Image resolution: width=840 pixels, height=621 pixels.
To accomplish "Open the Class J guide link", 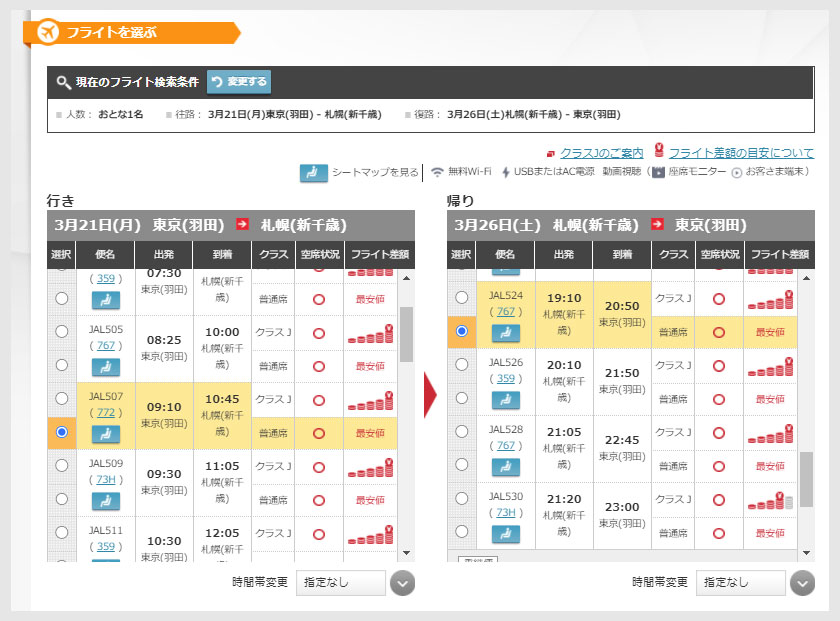I will (x=602, y=153).
